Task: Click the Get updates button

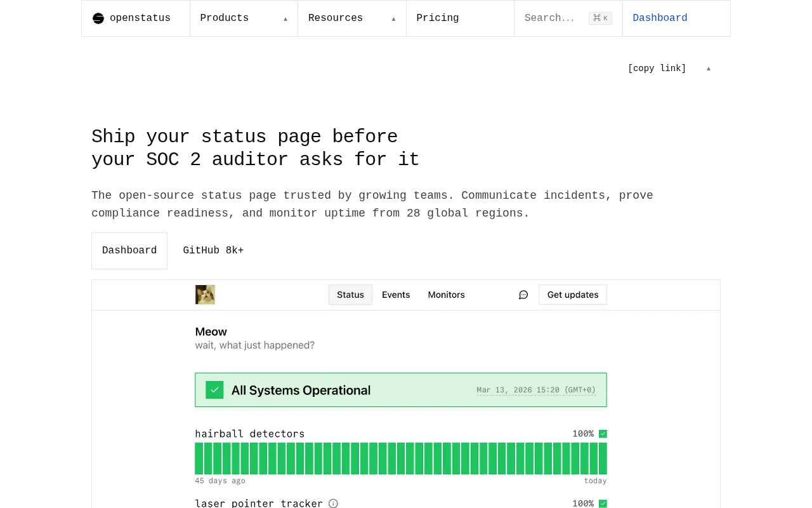Action: (573, 295)
